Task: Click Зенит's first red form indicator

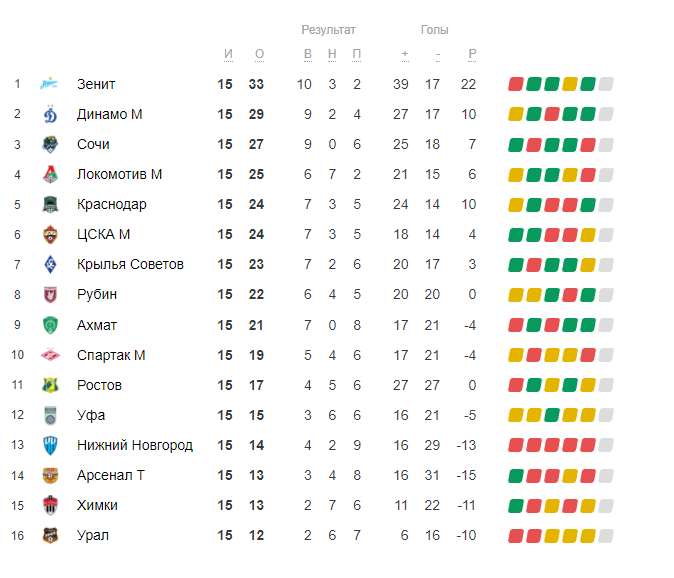Action: click(x=516, y=84)
